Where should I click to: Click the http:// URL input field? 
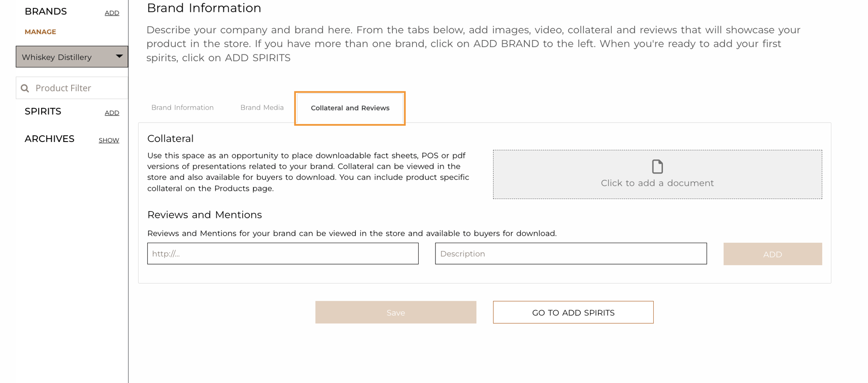pos(283,254)
